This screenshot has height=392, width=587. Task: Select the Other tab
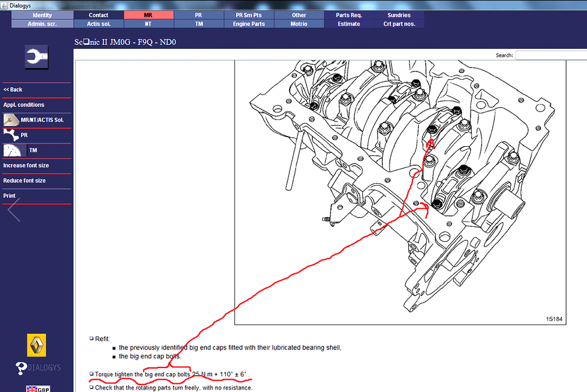click(x=299, y=15)
